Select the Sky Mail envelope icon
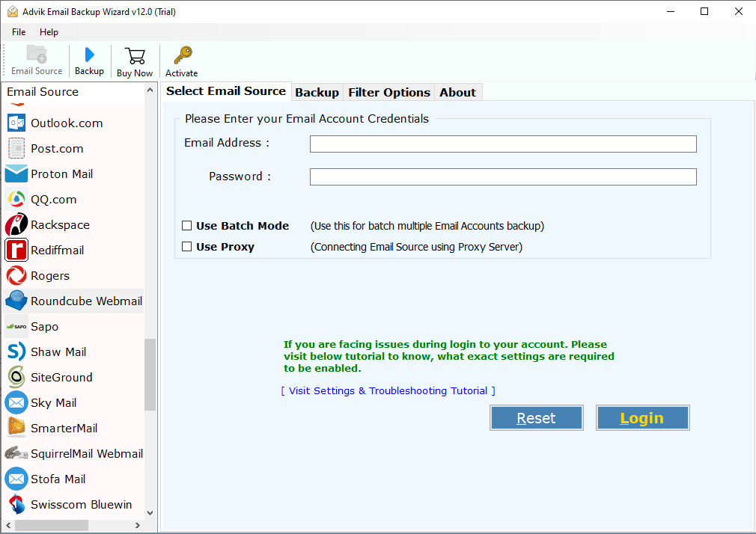This screenshot has height=534, width=756. pyautogui.click(x=16, y=403)
